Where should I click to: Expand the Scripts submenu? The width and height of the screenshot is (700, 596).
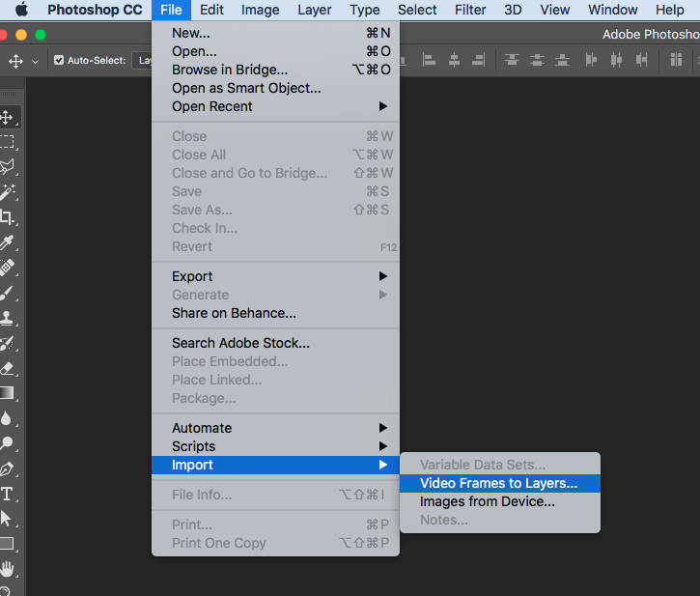(x=275, y=446)
